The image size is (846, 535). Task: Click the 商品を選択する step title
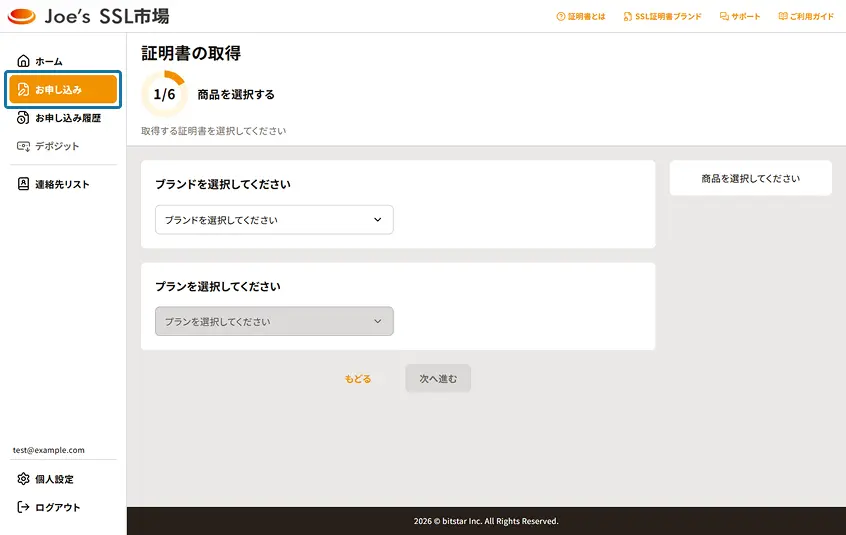[x=236, y=94]
